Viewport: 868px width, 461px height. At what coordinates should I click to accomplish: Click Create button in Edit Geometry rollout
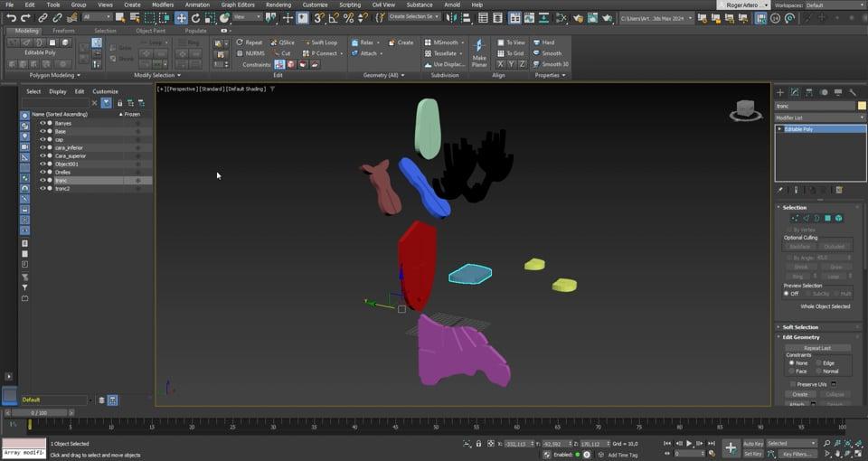pos(800,395)
